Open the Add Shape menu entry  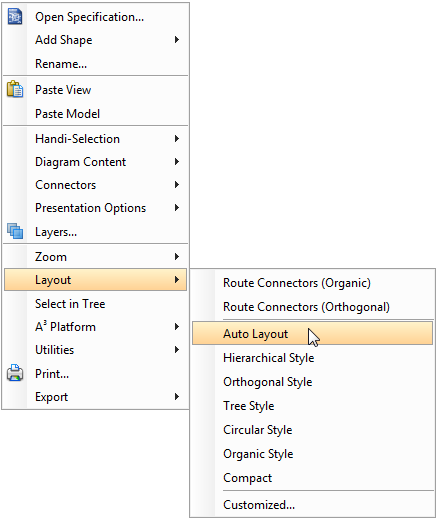[95, 40]
